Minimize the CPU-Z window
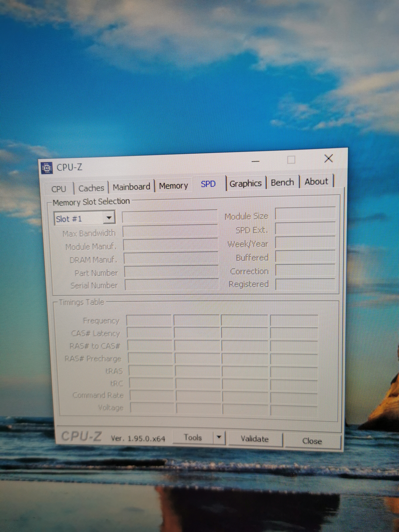 point(255,161)
